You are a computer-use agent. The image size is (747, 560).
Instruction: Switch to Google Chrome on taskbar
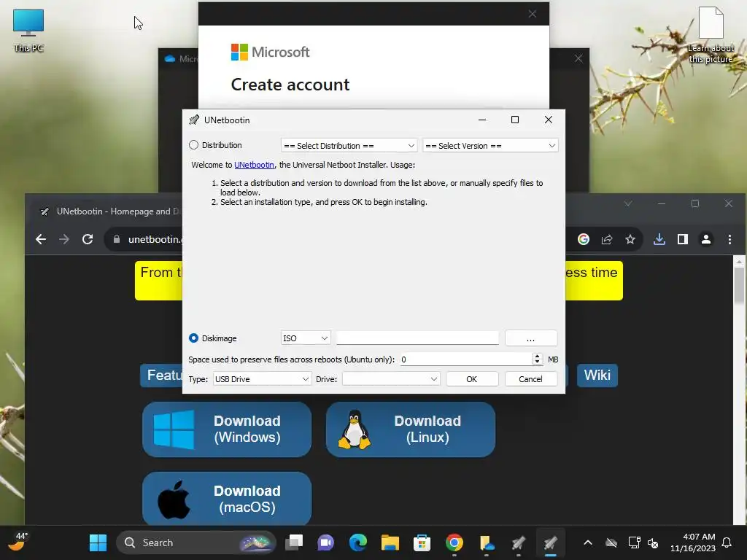[x=454, y=542]
